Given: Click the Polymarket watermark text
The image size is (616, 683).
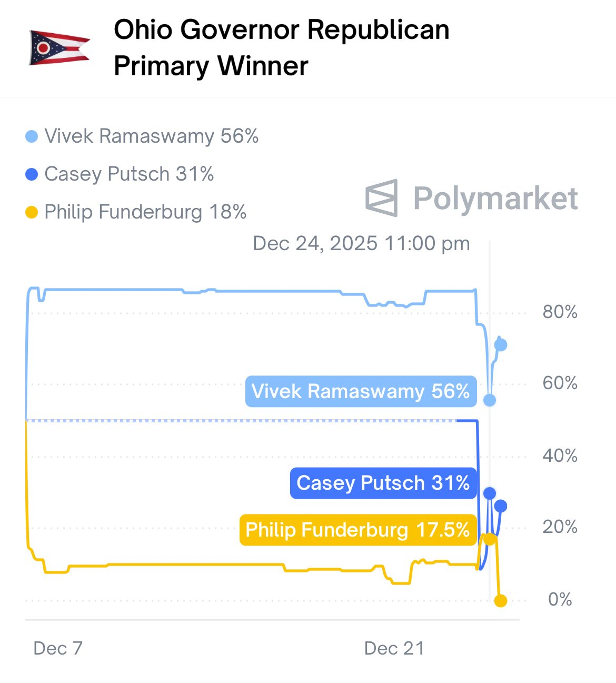Looking at the screenshot, I should point(495,199).
